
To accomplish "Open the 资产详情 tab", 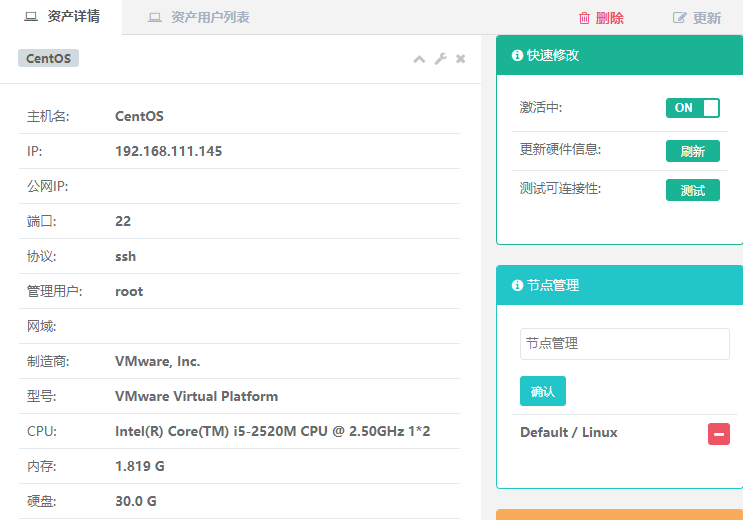I will (x=61, y=17).
